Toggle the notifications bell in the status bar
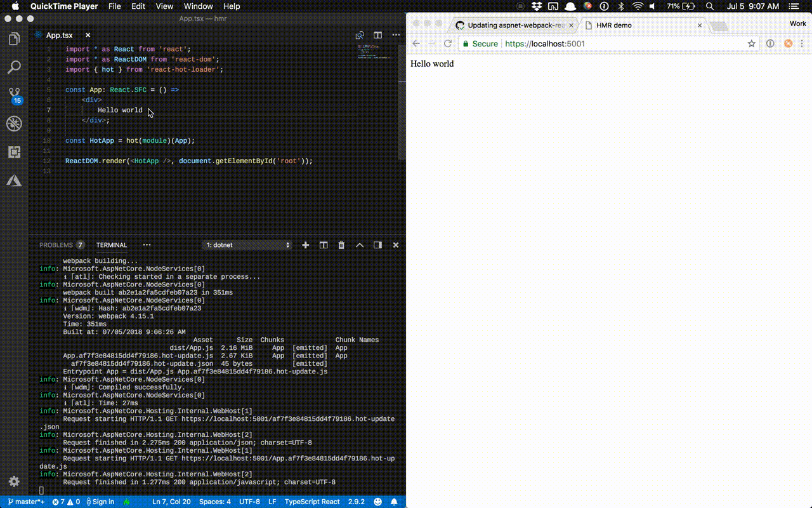This screenshot has height=508, width=812. [394, 502]
